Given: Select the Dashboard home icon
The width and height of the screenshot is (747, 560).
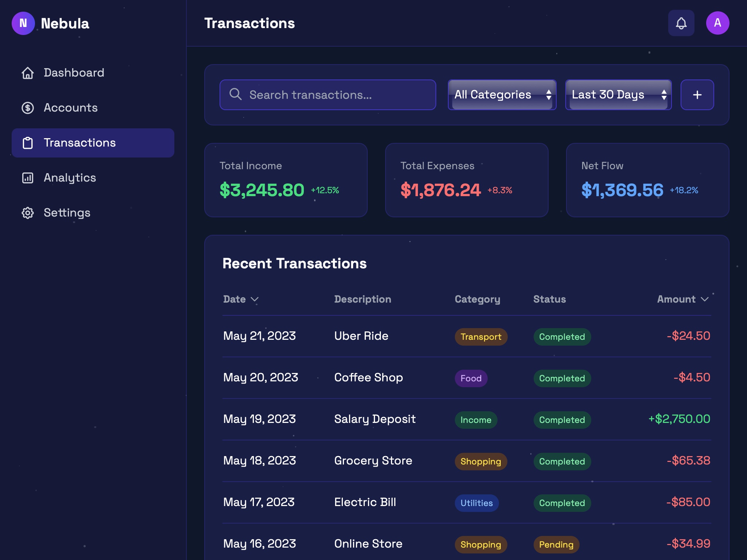Looking at the screenshot, I should (x=28, y=73).
